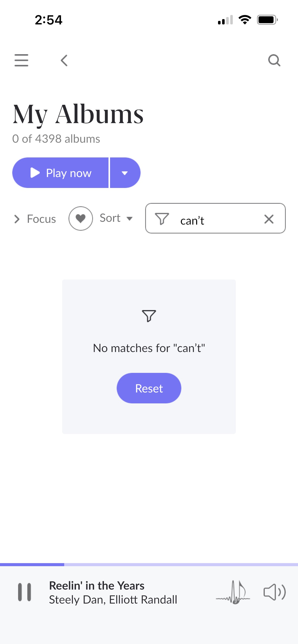Open volume control speaker icon

[x=275, y=592]
